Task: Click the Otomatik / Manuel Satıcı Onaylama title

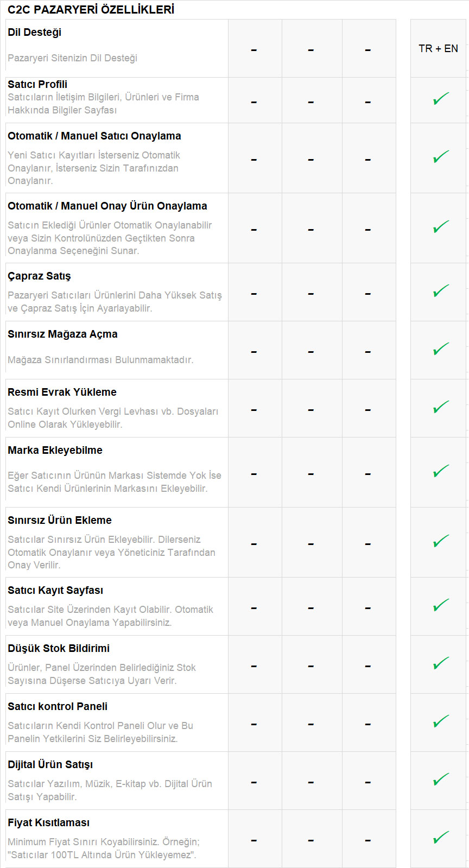Action: tap(94, 136)
